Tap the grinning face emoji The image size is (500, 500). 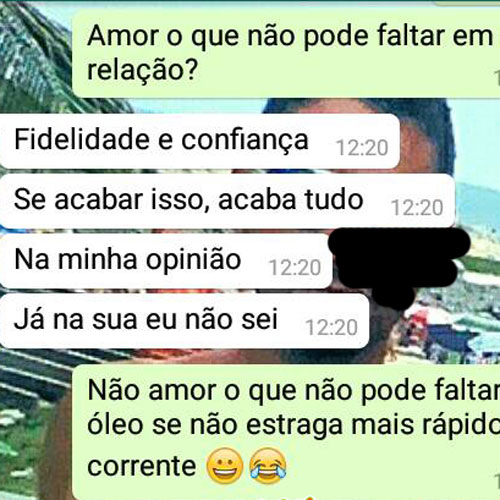224,466
